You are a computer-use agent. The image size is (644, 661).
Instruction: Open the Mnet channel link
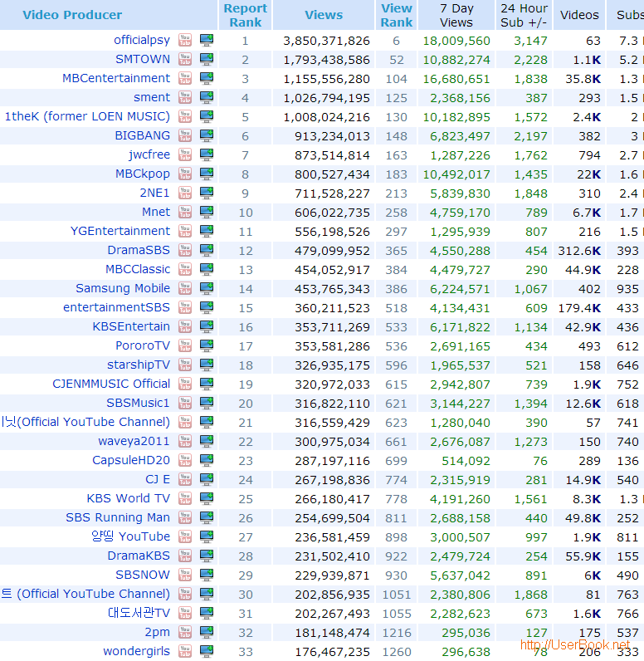pos(156,212)
